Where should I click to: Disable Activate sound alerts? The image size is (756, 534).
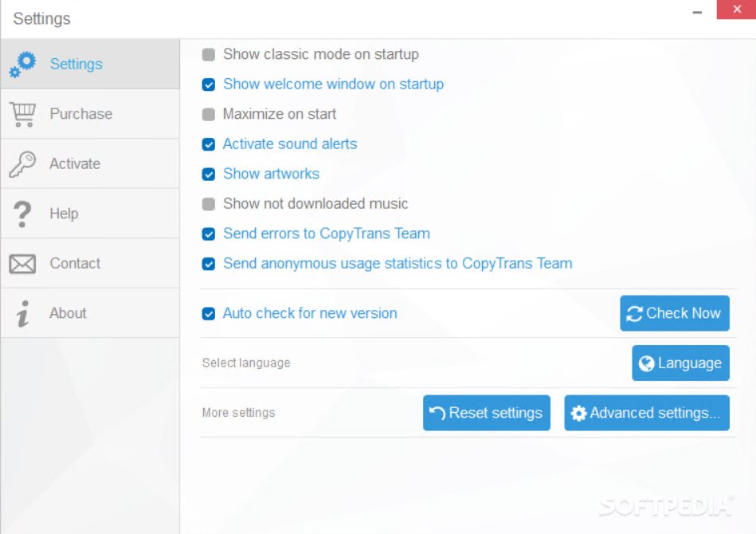208,144
